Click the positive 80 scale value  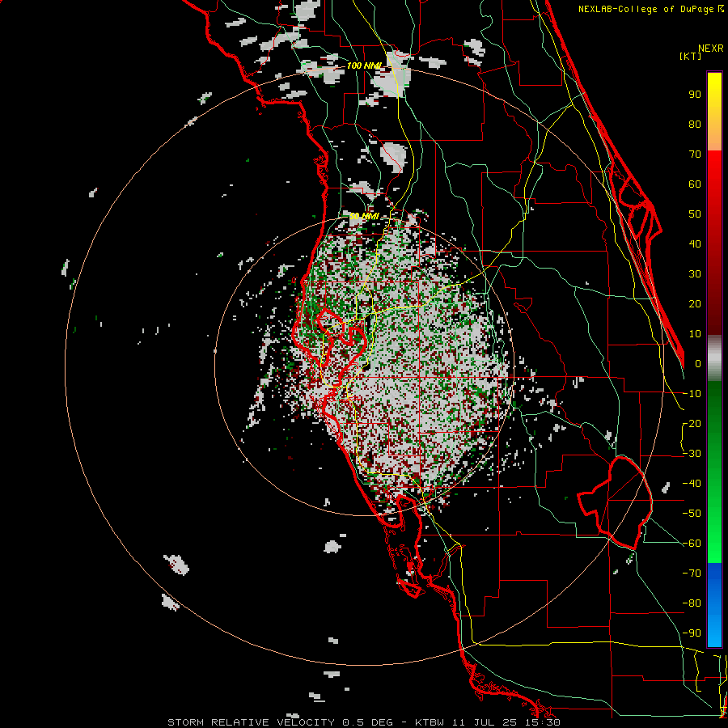pos(695,124)
